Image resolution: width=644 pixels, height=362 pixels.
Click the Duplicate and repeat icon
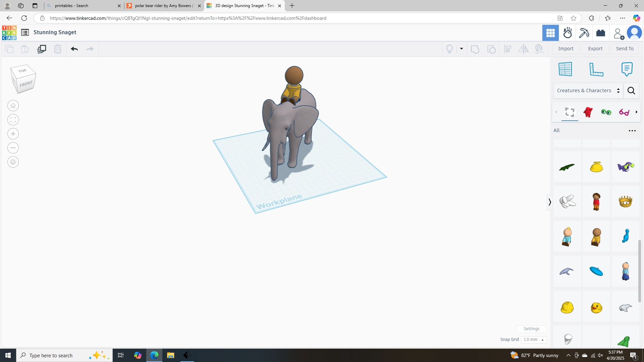coord(42,49)
